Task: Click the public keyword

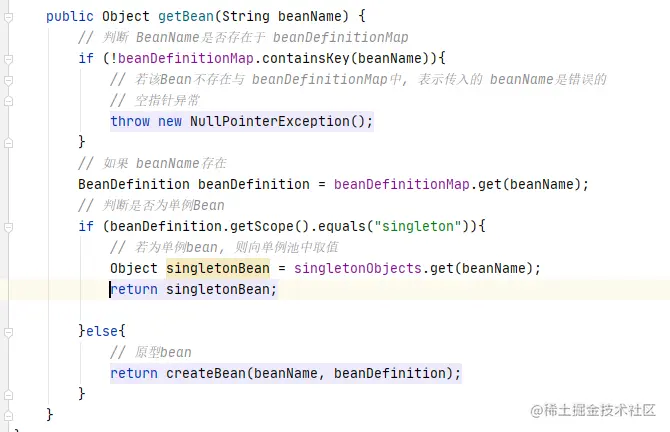Action: tap(70, 16)
